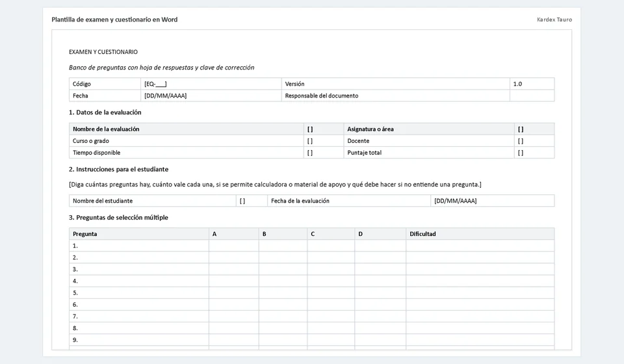Click the 'Kardex Tauro' brand text
Viewport: 624px width, 364px height.
pyautogui.click(x=554, y=19)
